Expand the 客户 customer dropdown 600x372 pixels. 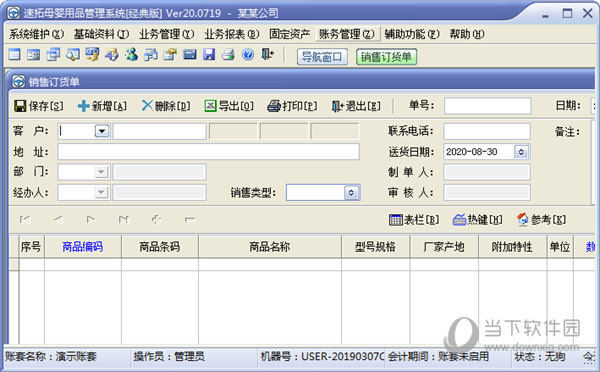click(102, 131)
